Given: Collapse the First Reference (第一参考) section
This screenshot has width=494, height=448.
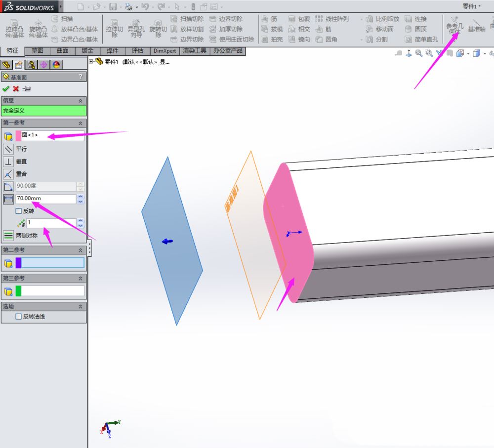Looking at the screenshot, I should 81,123.
